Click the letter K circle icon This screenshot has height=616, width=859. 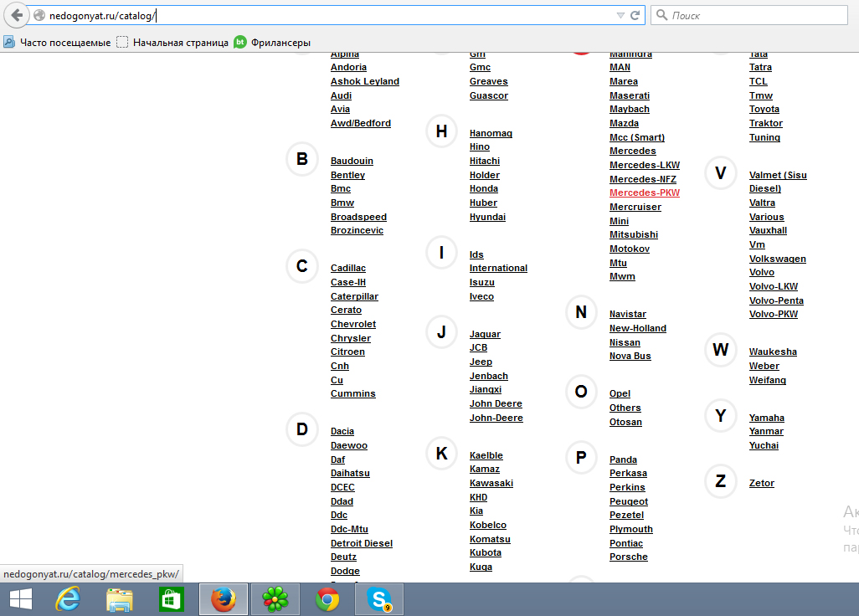441,454
